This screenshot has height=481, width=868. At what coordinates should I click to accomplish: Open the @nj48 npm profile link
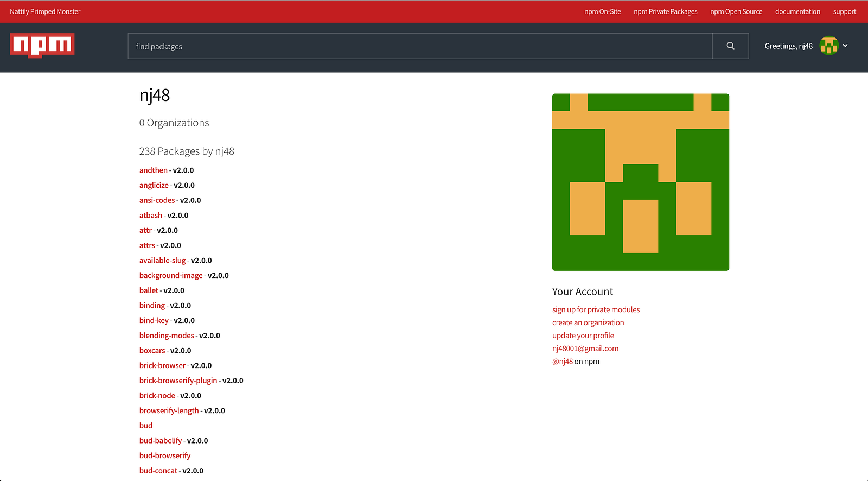point(563,362)
